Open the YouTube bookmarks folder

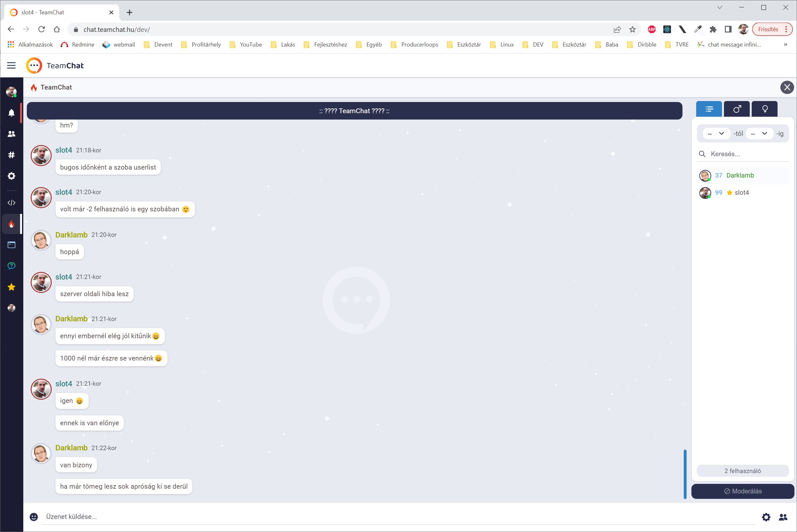(x=246, y=44)
